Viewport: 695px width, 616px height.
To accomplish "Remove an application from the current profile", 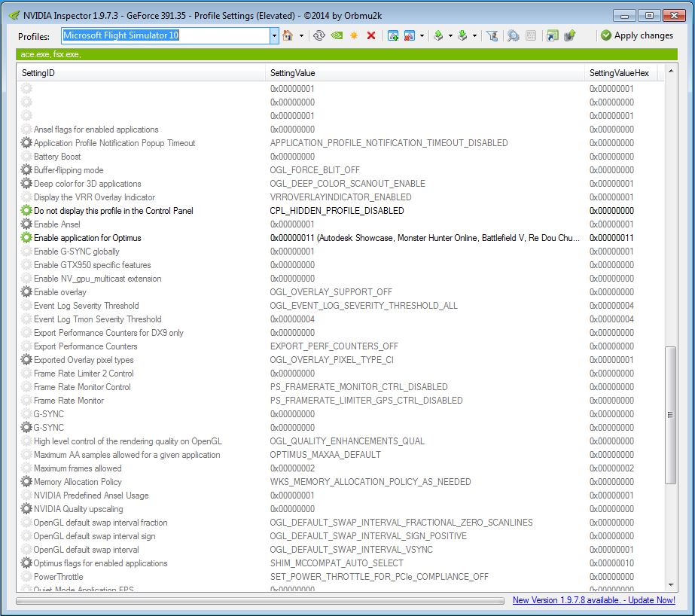I will point(410,35).
